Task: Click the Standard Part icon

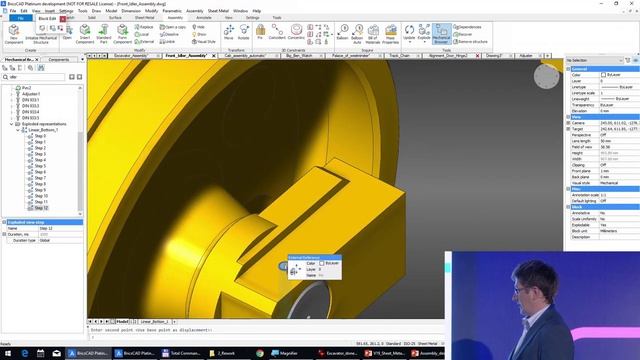Action: coord(104,34)
